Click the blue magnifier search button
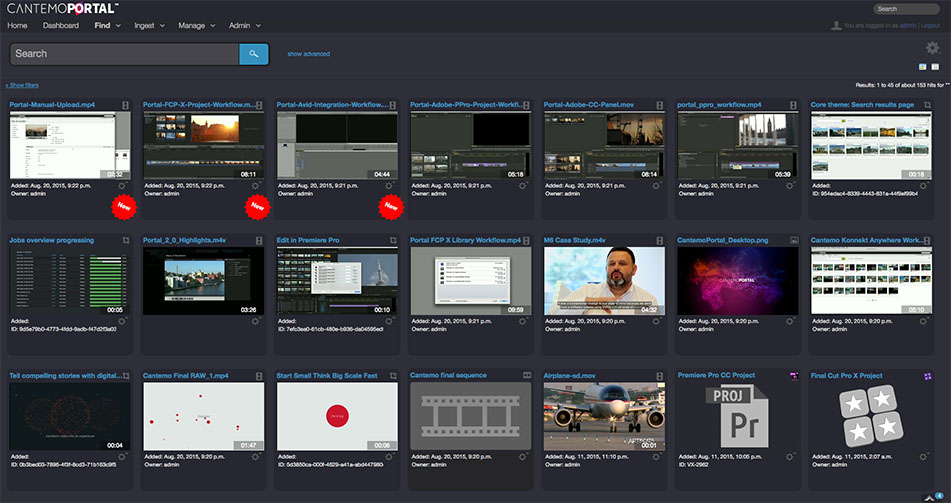Screen dimensions: 951x503 [254, 54]
